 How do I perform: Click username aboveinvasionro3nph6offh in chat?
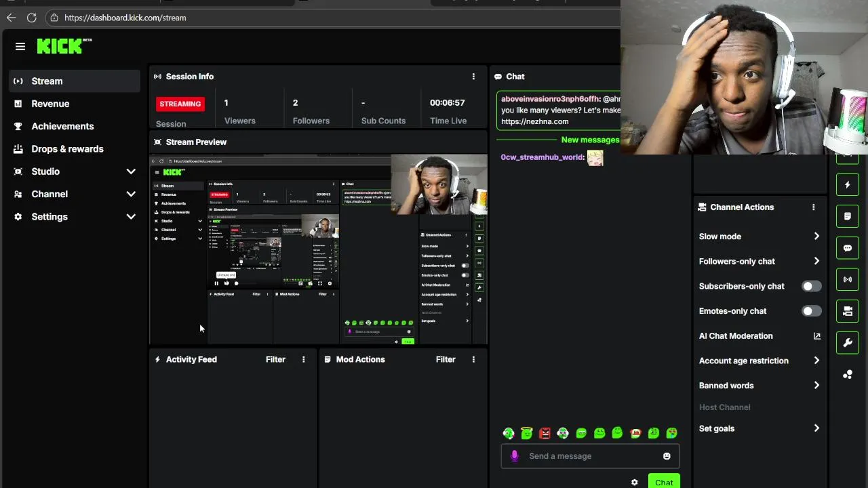[x=550, y=99]
